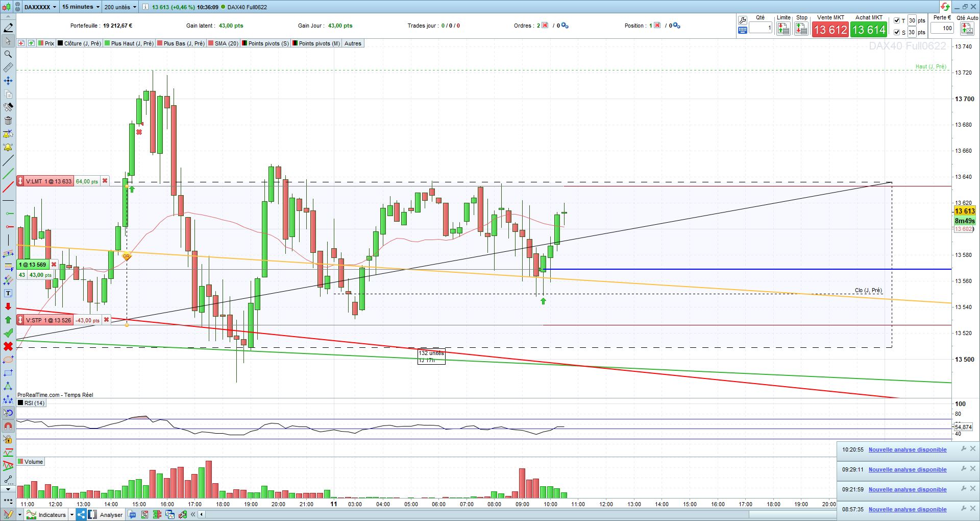Toggle Prix indicator visibility
The image size is (980, 521).
46,43
